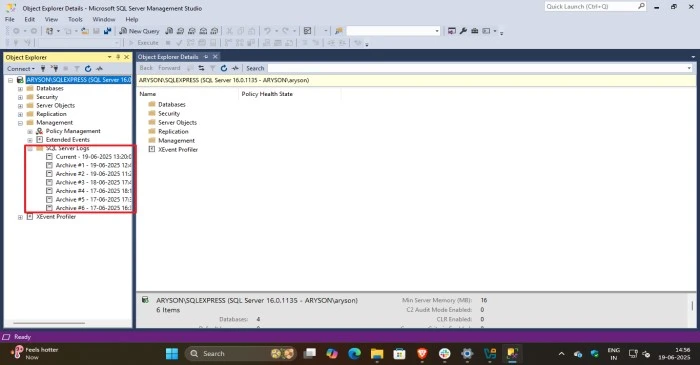This screenshot has width=700, height=365.
Task: Open the Search box dropdown in Details pane
Action: 689,68
